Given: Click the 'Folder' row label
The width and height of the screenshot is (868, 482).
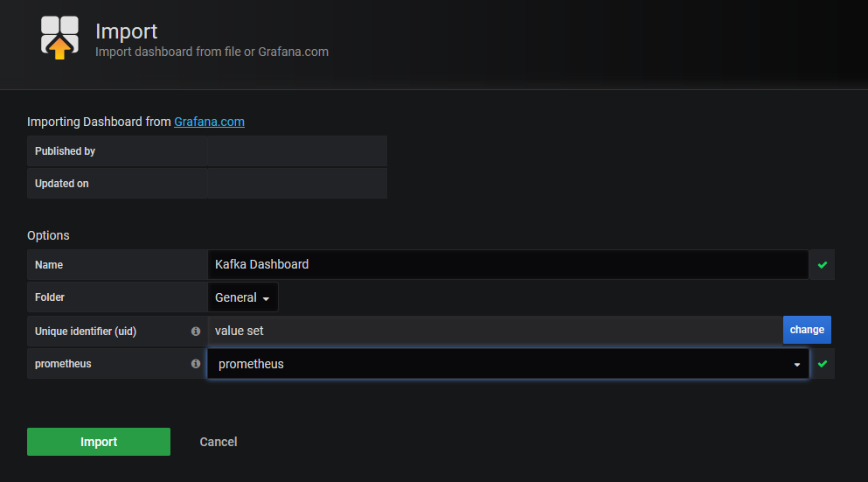Looking at the screenshot, I should click(x=49, y=297).
